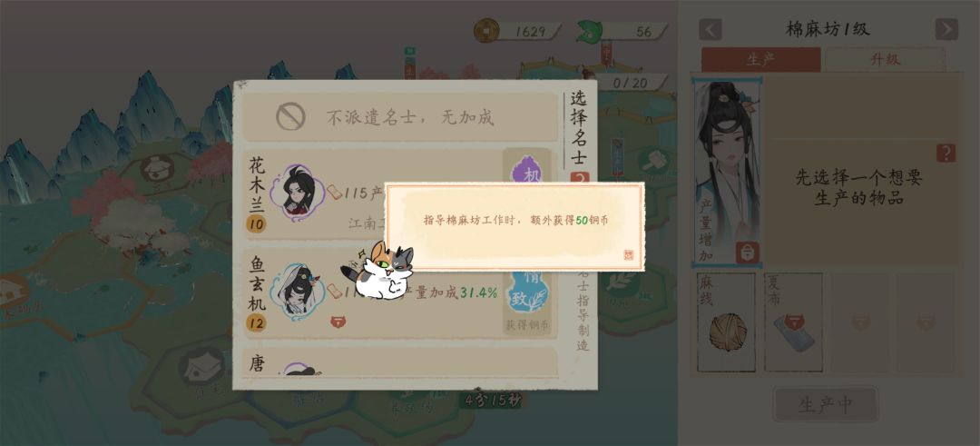The height and width of the screenshot is (446, 980).
Task: Open the red question mark help icon
Action: (946, 153)
